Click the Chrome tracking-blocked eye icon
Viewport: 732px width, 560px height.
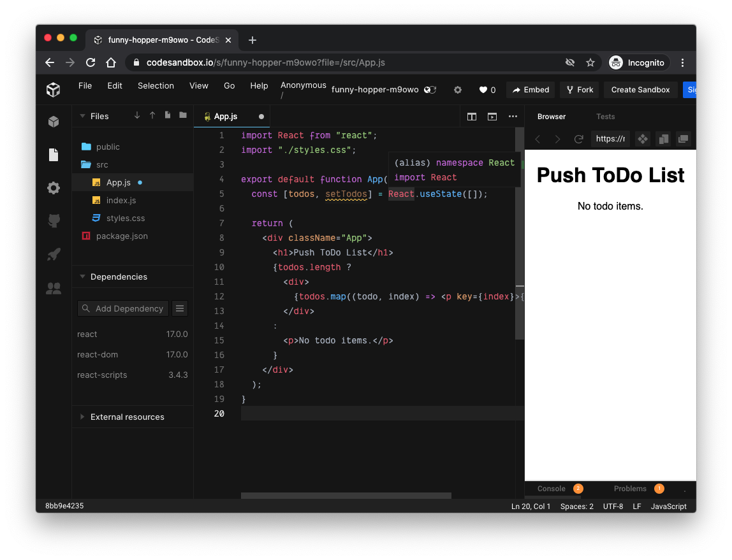[x=570, y=62]
